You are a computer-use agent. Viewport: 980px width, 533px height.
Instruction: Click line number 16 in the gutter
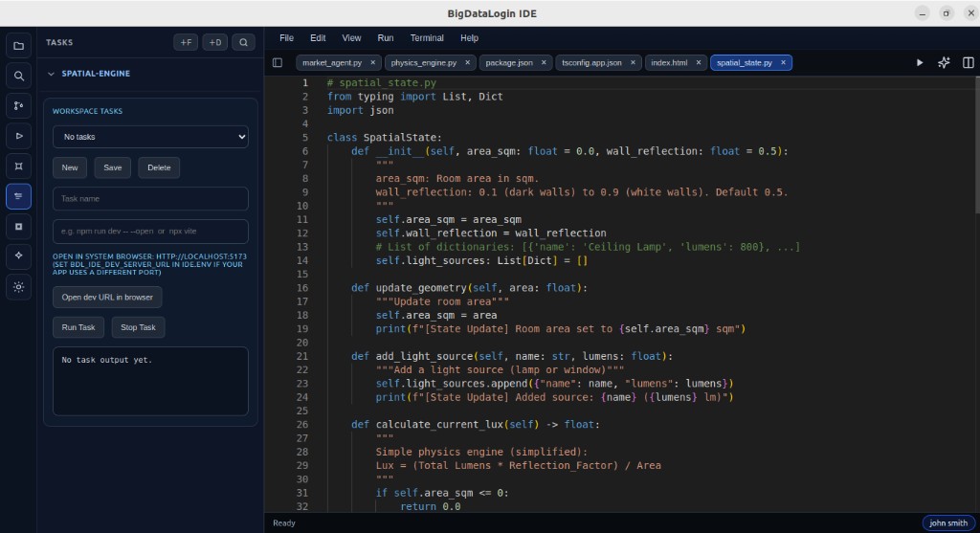tap(302, 288)
